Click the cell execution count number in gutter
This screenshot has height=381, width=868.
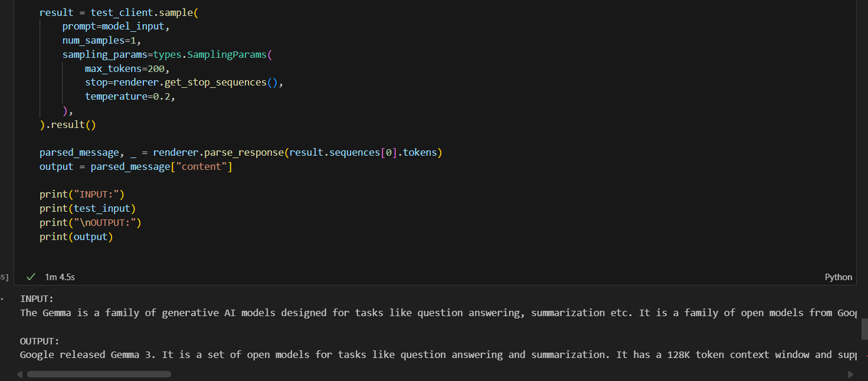pos(4,277)
